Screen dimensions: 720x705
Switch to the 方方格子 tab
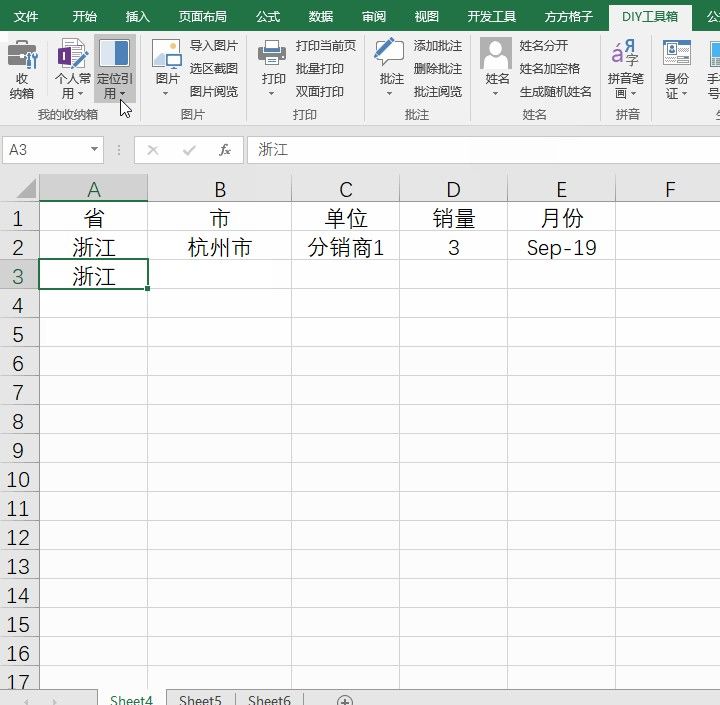tap(568, 17)
